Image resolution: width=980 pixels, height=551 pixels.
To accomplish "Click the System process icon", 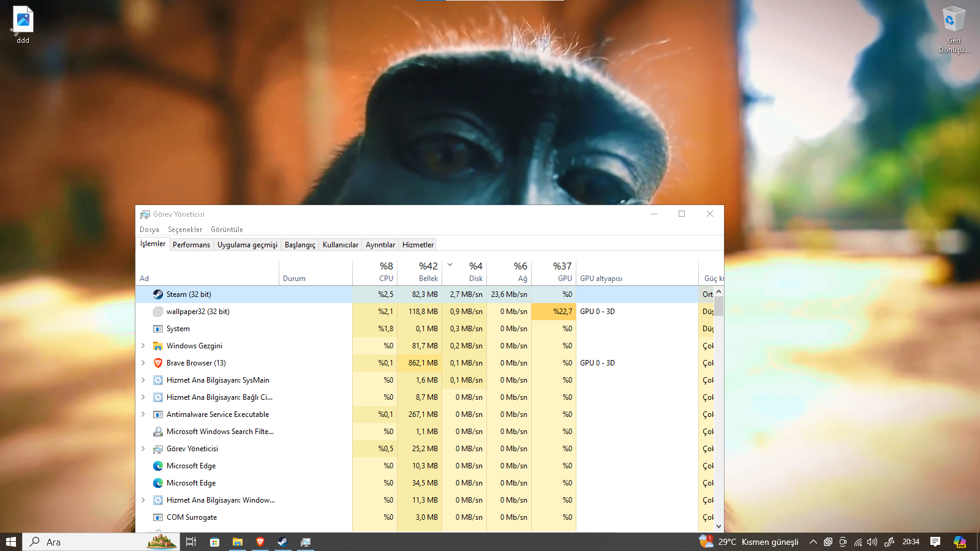I will click(x=157, y=329).
